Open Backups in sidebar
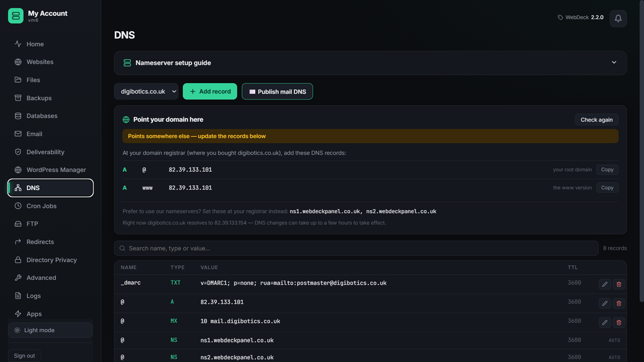The image size is (644, 362). coord(50,98)
